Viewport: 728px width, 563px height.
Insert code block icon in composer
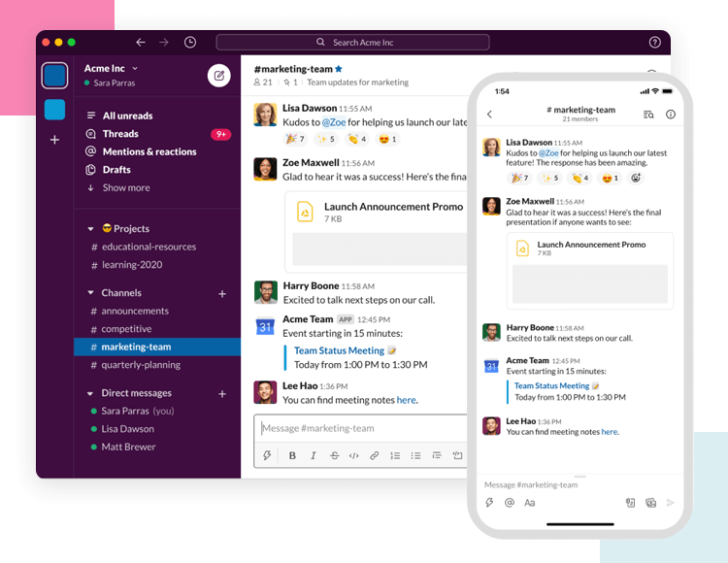(x=457, y=455)
